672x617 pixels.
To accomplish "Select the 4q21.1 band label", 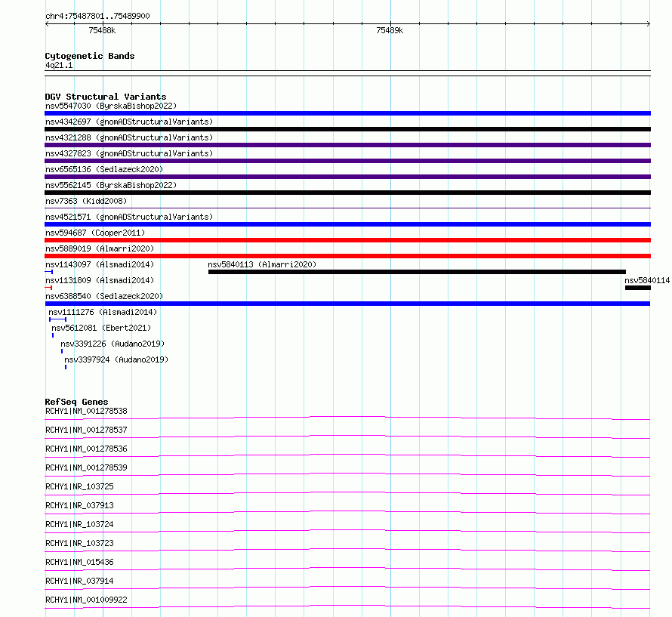I will click(x=59, y=65).
